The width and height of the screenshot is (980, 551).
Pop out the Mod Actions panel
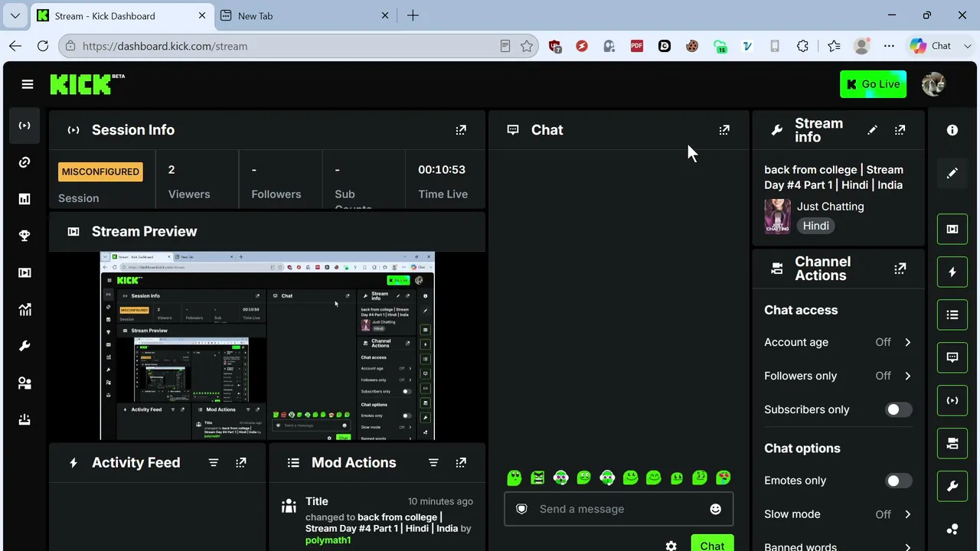[461, 462]
